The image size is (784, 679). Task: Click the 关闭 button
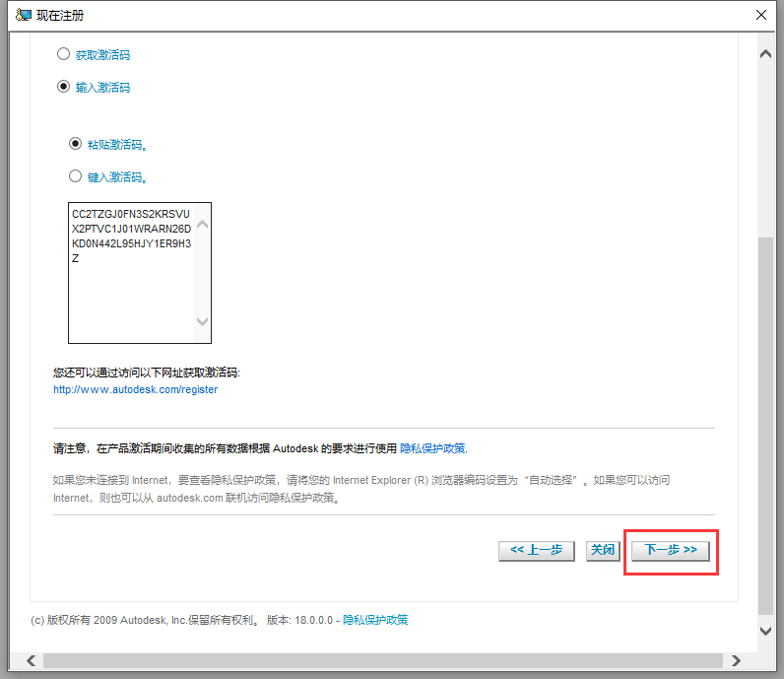click(x=603, y=551)
